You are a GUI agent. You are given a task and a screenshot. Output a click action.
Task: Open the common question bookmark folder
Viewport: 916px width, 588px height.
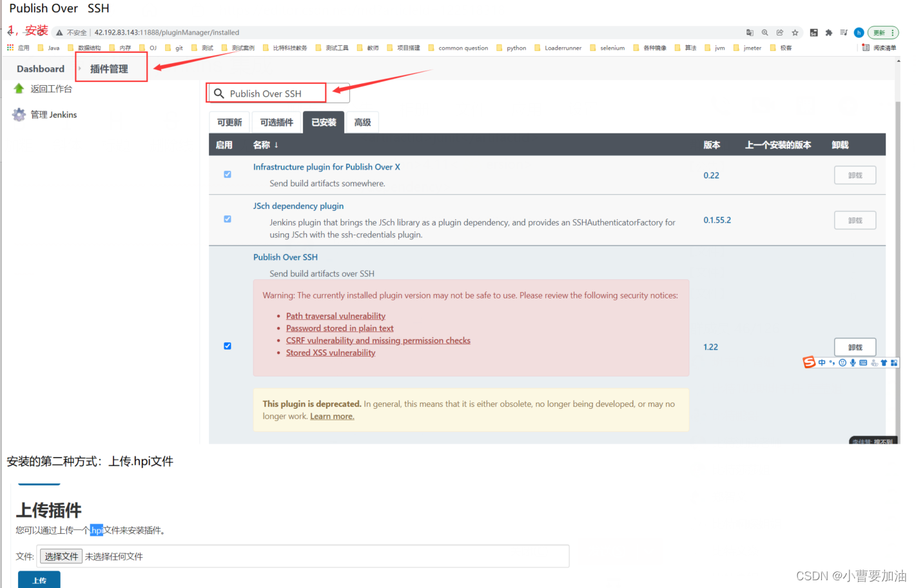point(458,48)
